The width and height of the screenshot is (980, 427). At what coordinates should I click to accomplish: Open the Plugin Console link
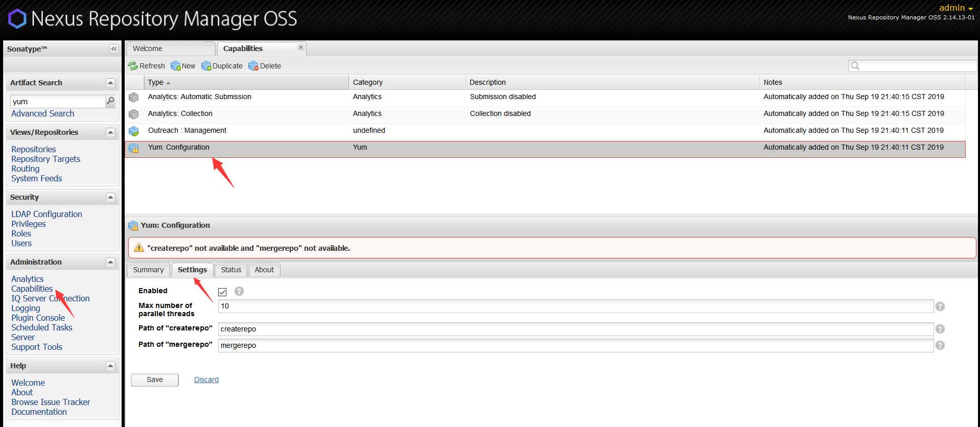[x=38, y=318]
